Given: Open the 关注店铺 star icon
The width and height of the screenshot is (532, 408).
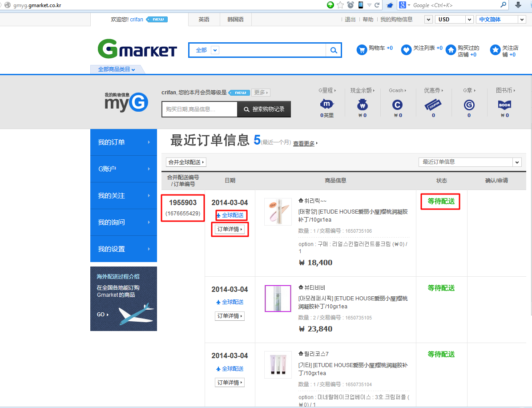Looking at the screenshot, I should [x=495, y=50].
